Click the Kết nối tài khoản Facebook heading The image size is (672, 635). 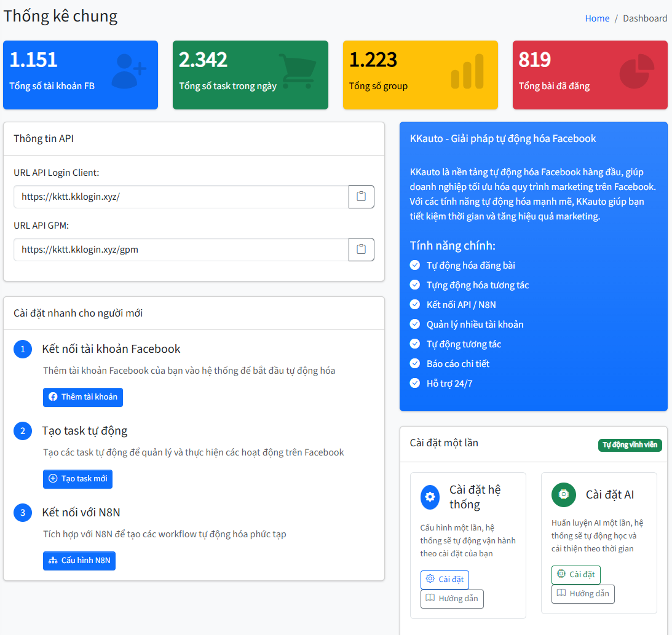pos(111,349)
